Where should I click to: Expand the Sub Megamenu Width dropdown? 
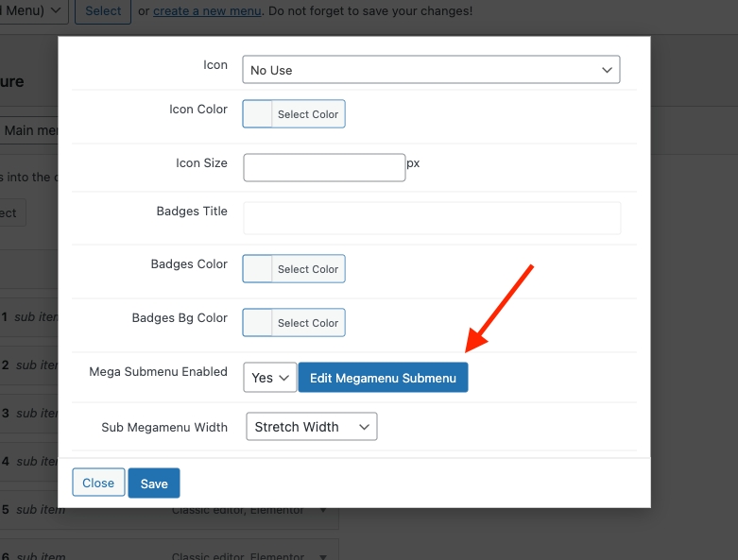[311, 427]
